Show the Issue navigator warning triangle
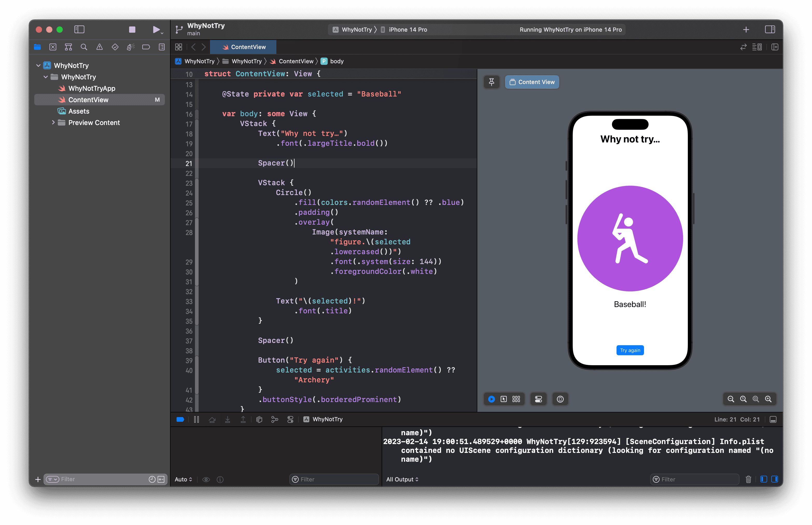The width and height of the screenshot is (812, 525). [100, 47]
